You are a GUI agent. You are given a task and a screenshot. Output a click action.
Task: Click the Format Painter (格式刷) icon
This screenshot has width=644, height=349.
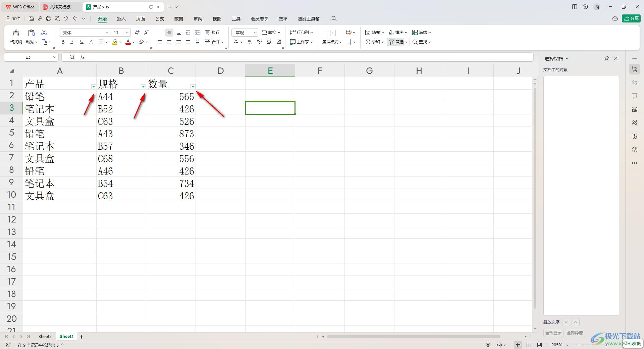click(x=16, y=33)
